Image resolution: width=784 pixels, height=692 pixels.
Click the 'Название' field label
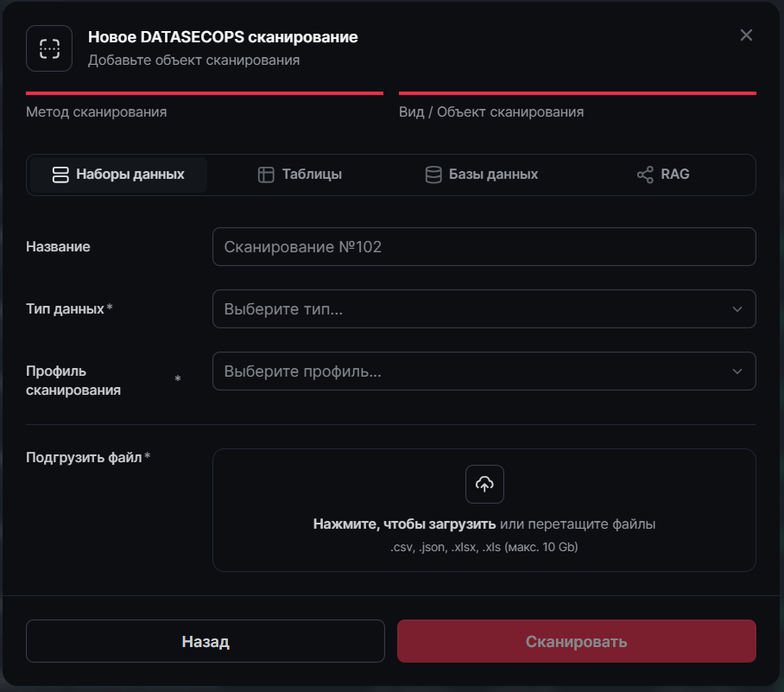58,247
